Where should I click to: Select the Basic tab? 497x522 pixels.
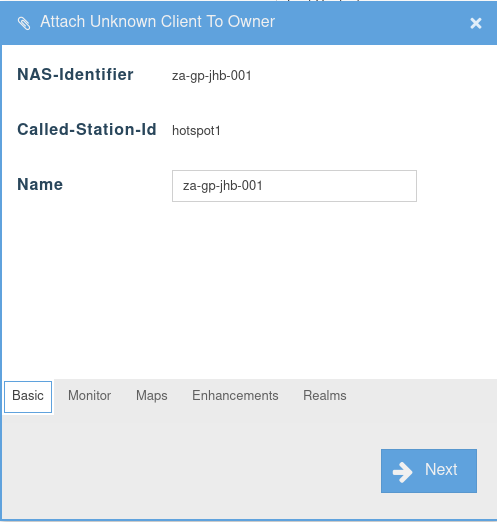click(28, 397)
